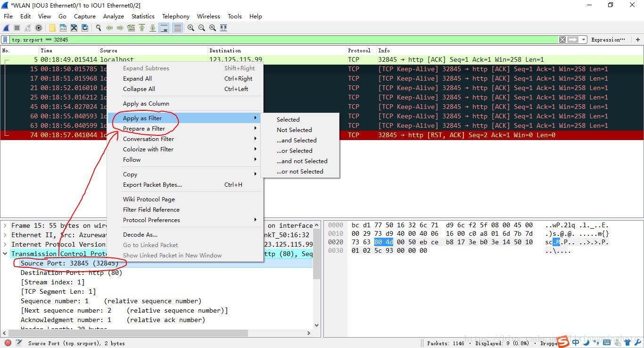Sort packets by Time column
The height and width of the screenshot is (348, 644).
68,50
